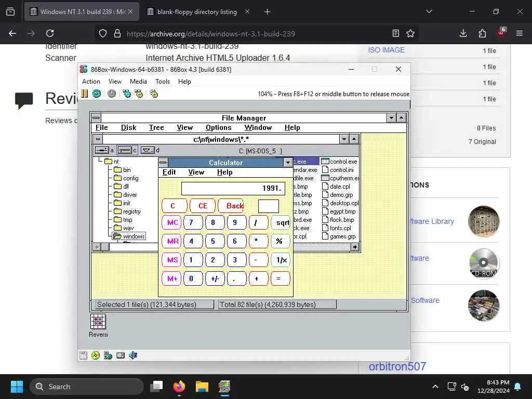532x399 pixels.
Task: Select the windows folder in tree
Action: tap(129, 236)
